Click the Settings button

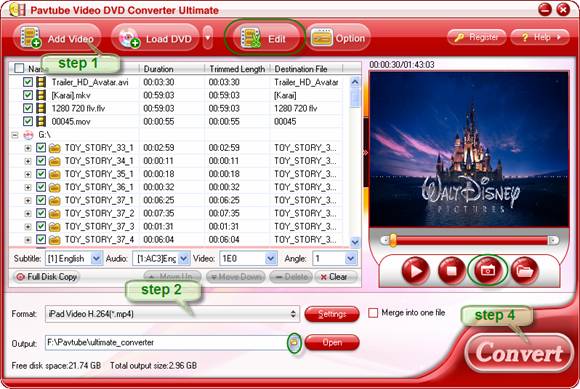(332, 314)
